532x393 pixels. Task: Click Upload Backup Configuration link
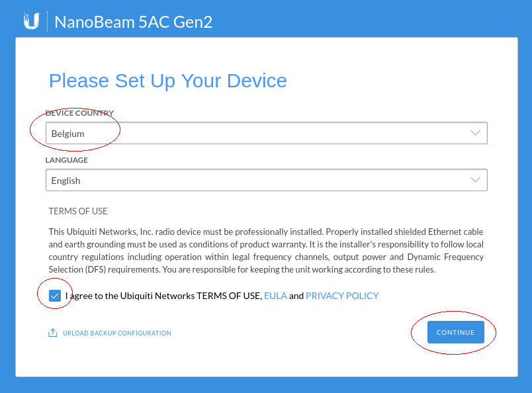pyautogui.click(x=116, y=333)
